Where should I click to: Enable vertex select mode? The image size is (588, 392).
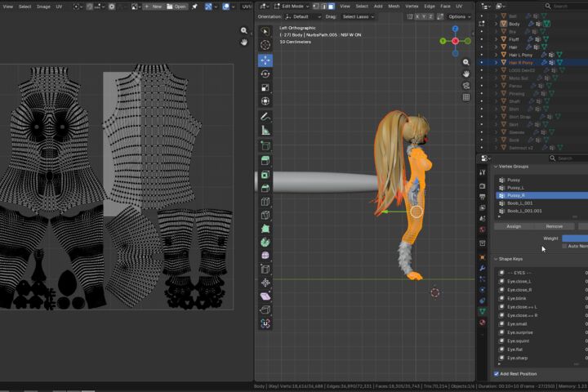[x=316, y=7]
